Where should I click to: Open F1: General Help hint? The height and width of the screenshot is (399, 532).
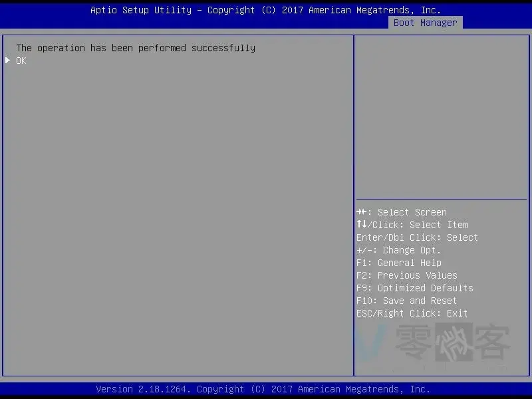398,263
